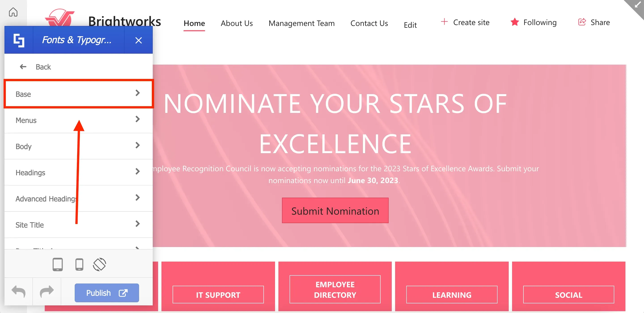
Task: Click the Publish button
Action: click(107, 292)
